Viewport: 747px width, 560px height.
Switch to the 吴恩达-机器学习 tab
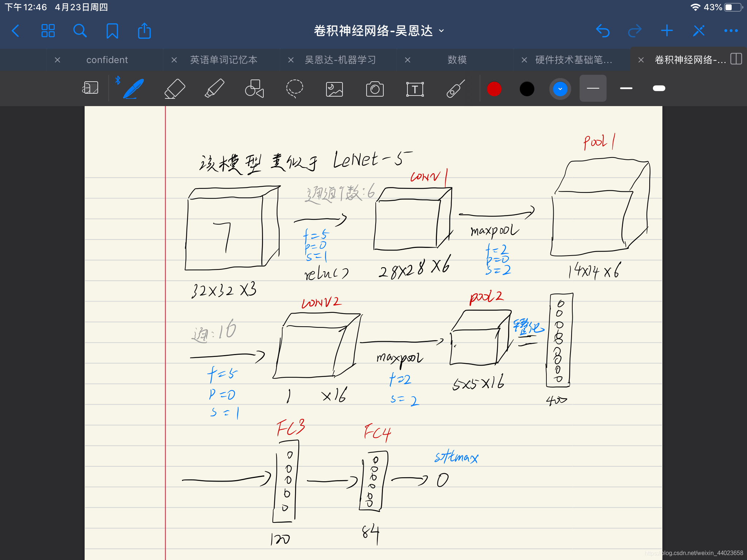click(340, 59)
